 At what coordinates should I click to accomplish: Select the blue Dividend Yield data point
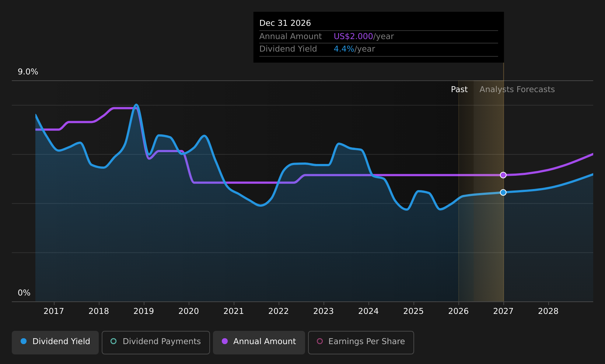point(503,192)
